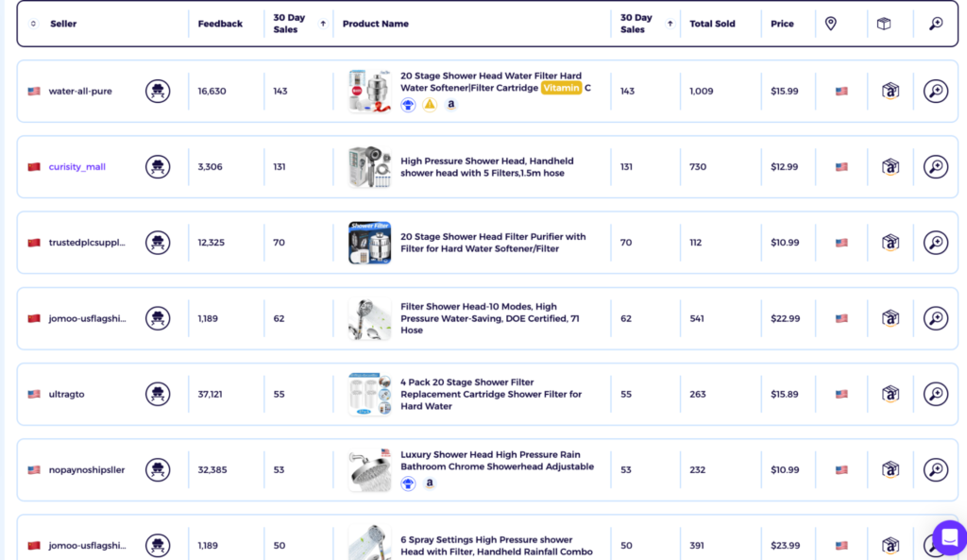
Task: Click feedback value 37,121
Action: pos(210,394)
